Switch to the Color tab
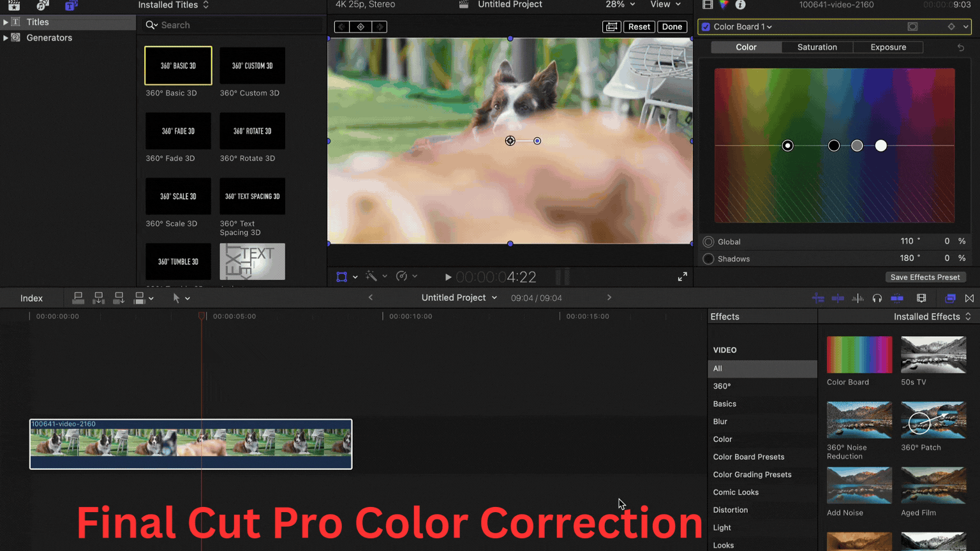980x551 pixels. coord(746,47)
